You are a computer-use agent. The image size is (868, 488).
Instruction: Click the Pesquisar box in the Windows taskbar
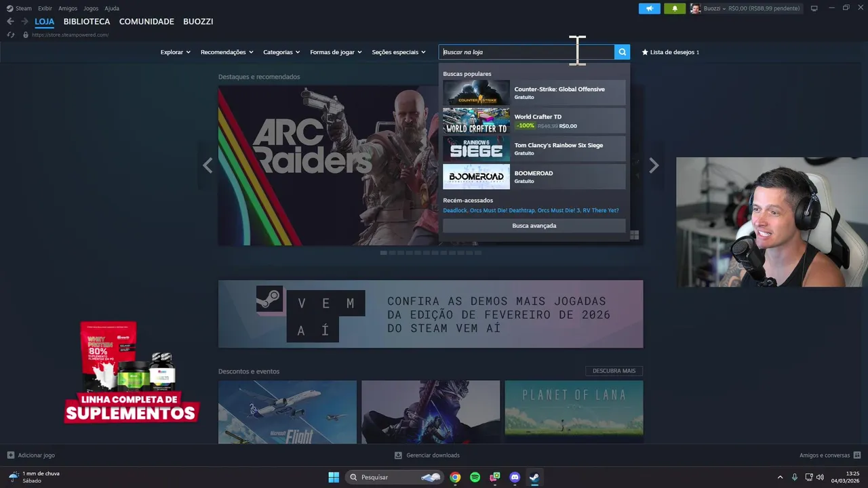(x=395, y=477)
